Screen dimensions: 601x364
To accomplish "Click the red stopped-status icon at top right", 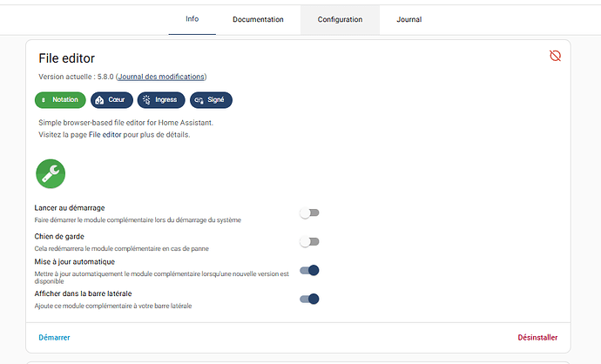I will tap(555, 56).
